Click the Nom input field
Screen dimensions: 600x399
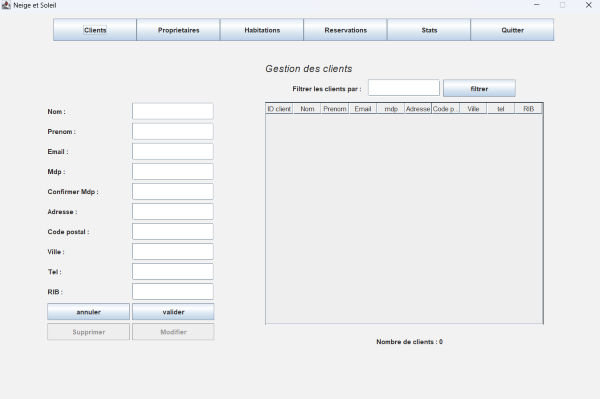coord(173,111)
